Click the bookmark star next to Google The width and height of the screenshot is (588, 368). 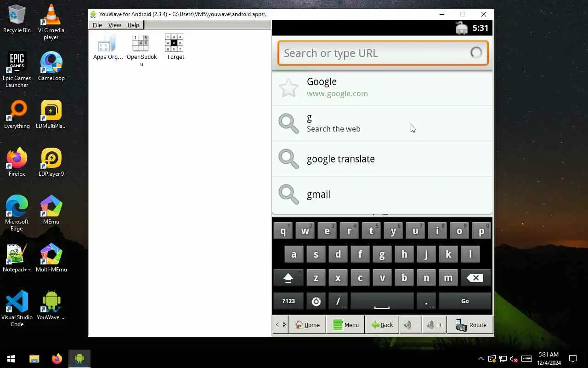pos(289,88)
